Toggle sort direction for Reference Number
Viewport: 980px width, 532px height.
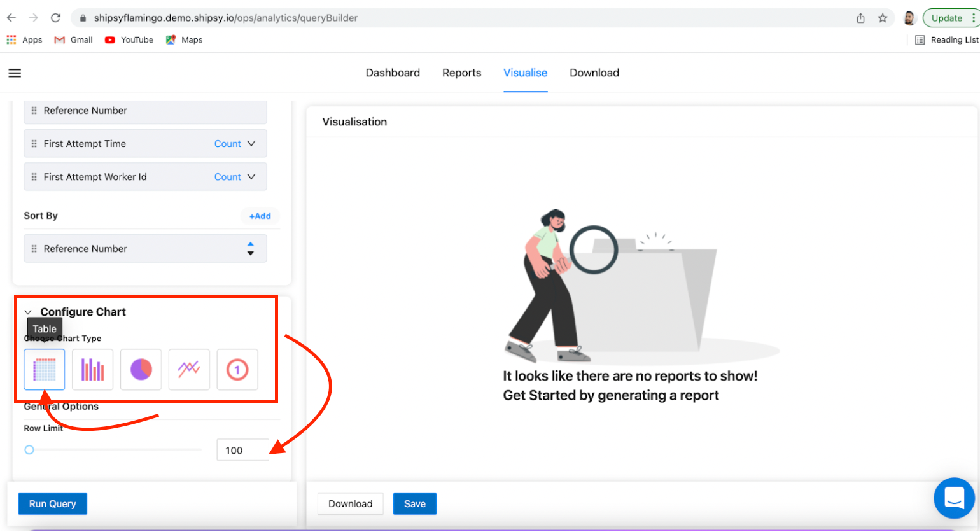pyautogui.click(x=251, y=249)
